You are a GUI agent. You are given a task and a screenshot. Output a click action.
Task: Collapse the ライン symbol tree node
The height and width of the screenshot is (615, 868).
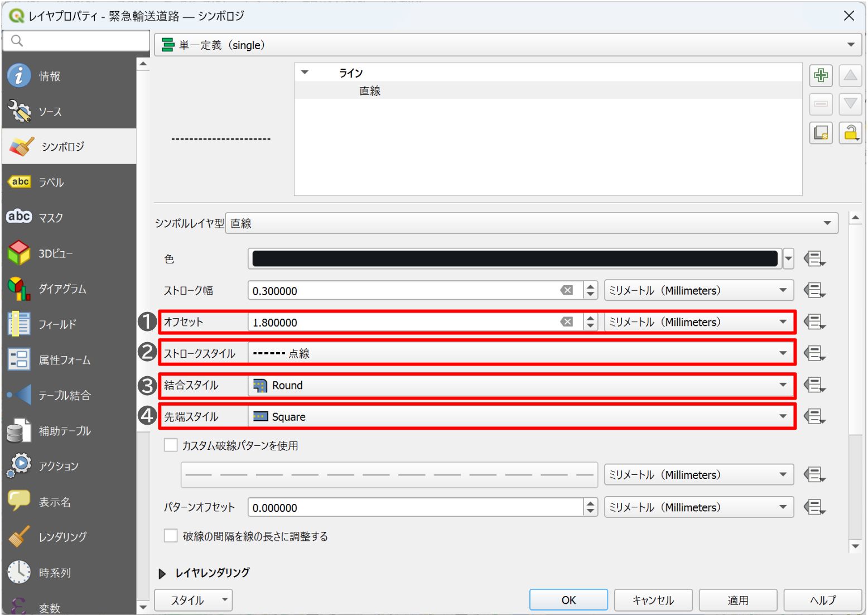[305, 73]
